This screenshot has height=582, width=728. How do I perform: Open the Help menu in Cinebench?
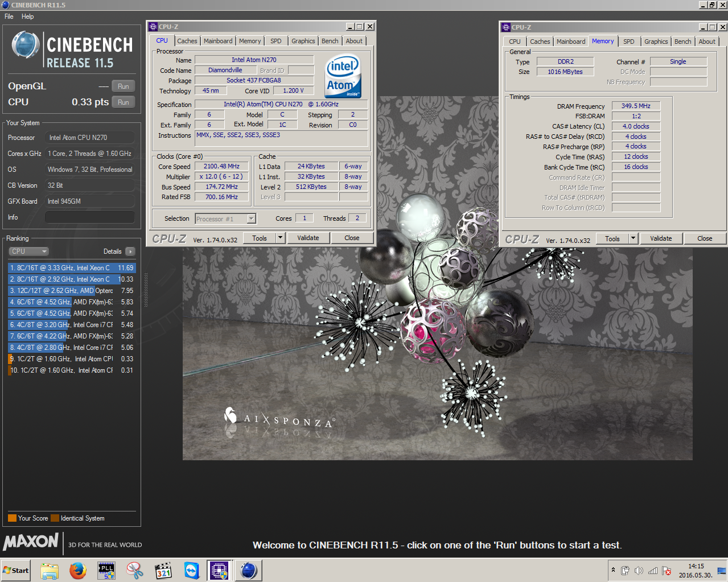tap(27, 16)
